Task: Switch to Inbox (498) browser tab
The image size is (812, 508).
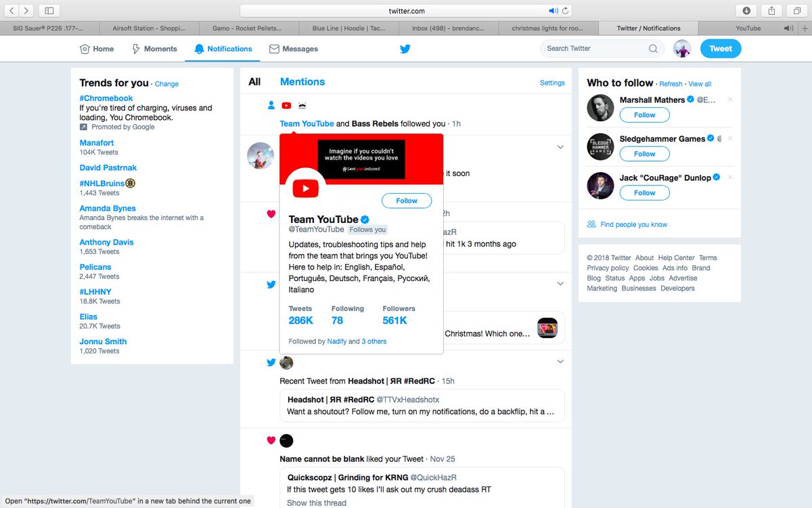Action: [447, 28]
